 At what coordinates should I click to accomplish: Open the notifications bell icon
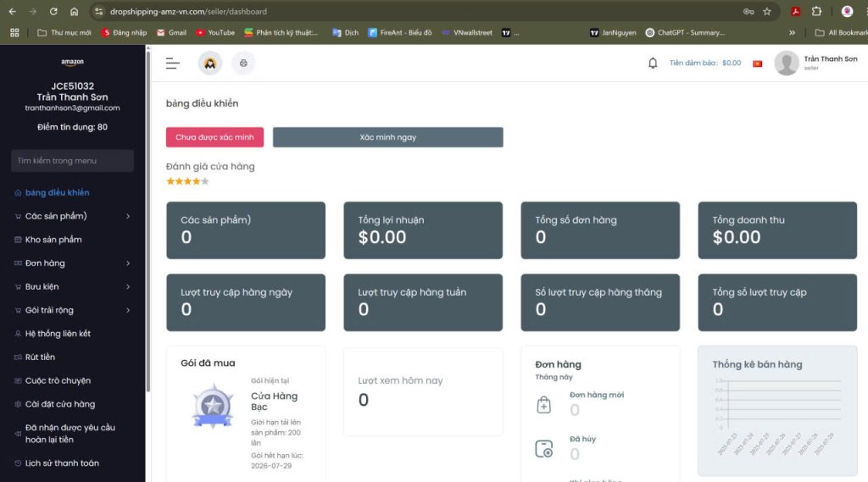(x=653, y=63)
